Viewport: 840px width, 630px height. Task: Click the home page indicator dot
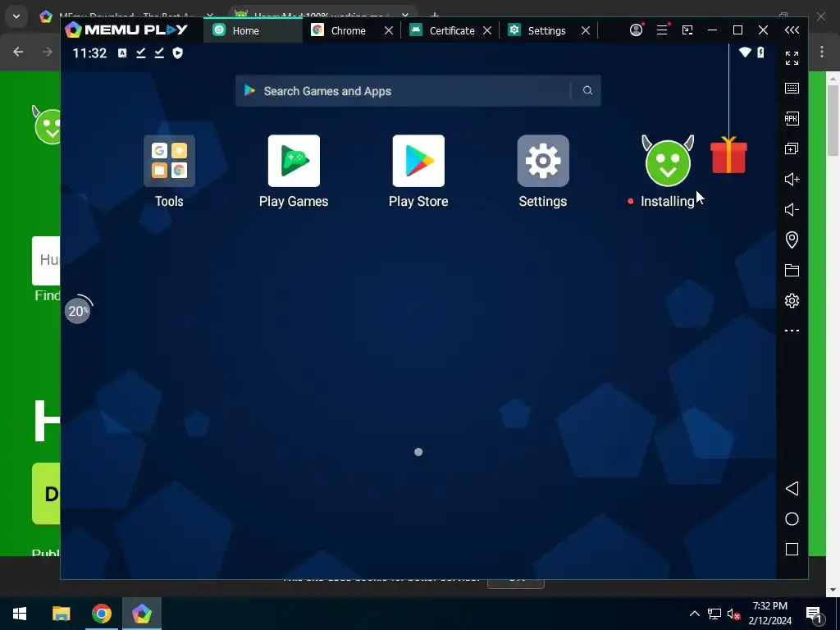pos(418,452)
